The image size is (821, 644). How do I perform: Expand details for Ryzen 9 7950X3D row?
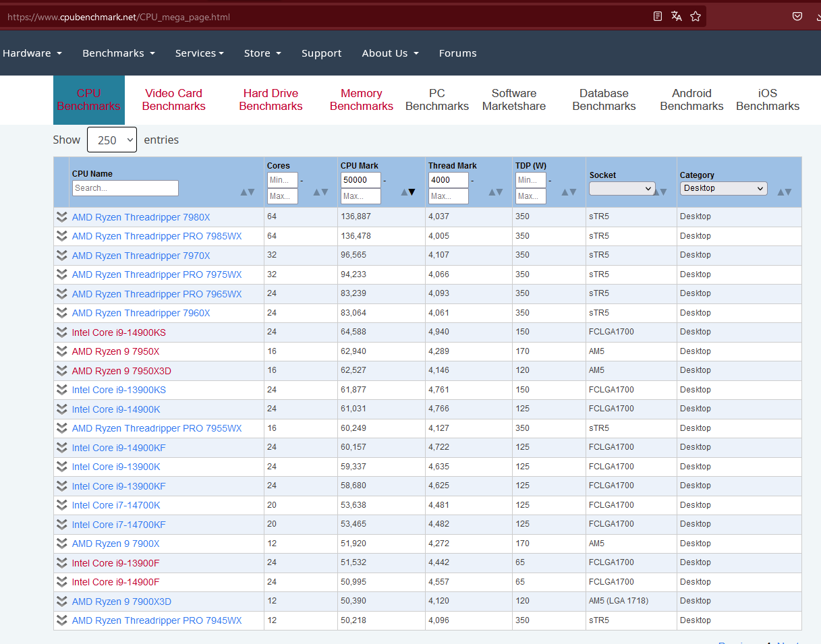(62, 371)
